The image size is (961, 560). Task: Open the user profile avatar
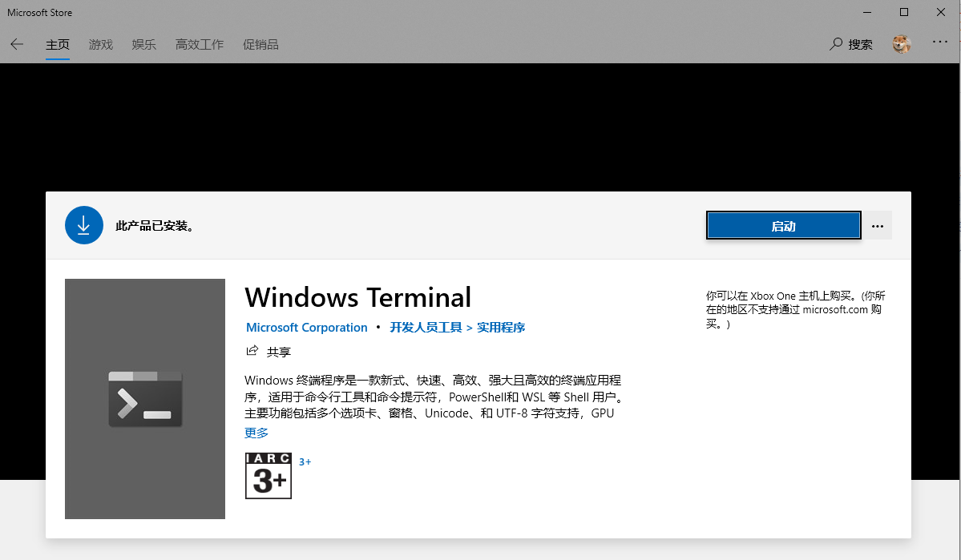click(x=902, y=44)
